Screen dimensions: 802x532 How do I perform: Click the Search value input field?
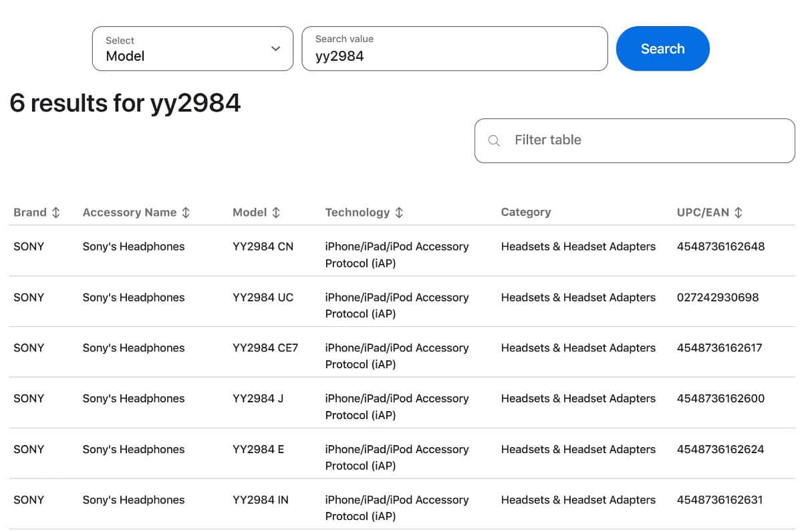point(454,49)
